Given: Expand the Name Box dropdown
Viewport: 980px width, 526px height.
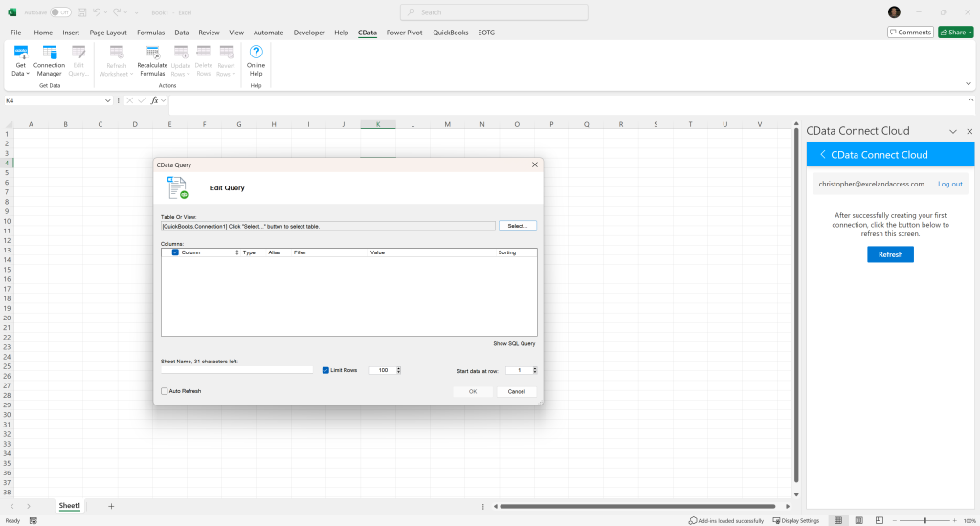Looking at the screenshot, I should point(107,100).
